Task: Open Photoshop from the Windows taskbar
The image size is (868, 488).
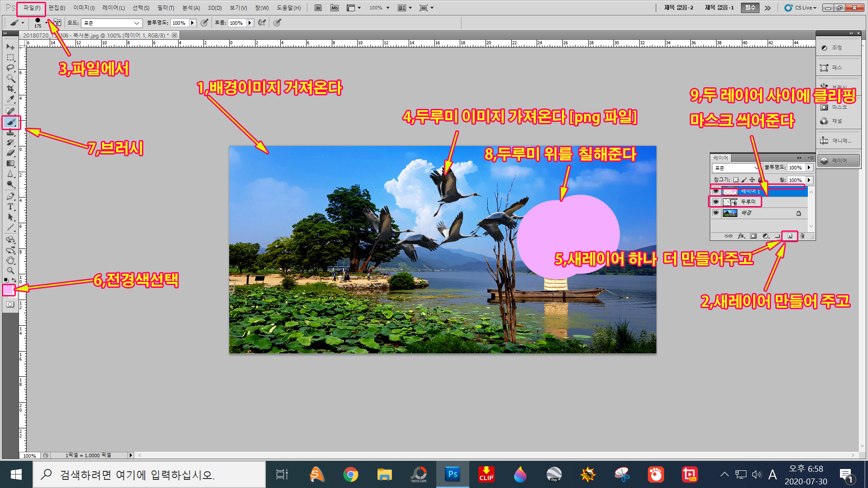Action: tap(452, 474)
